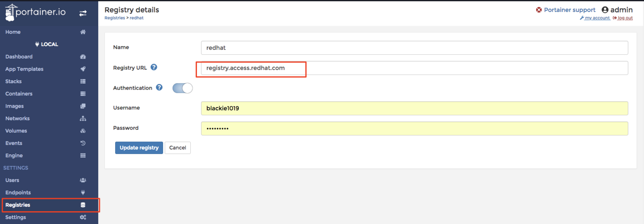
Task: Click the Update registry button
Action: [x=139, y=148]
